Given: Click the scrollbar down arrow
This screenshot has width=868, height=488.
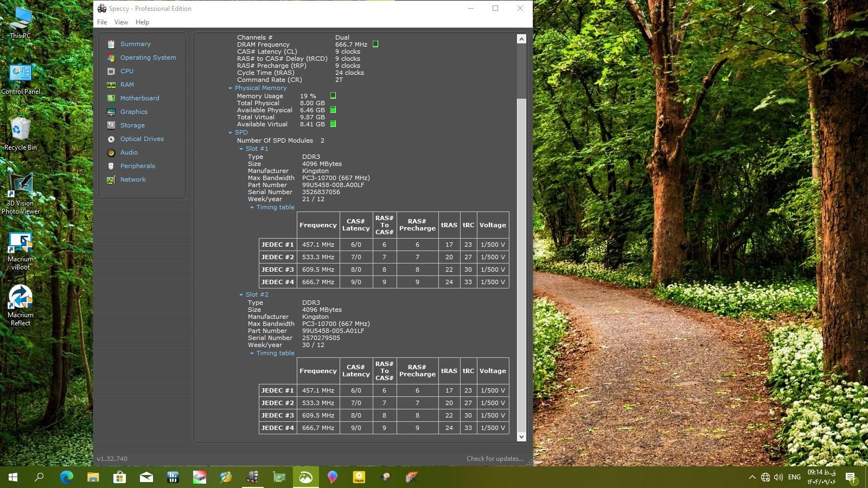Looking at the screenshot, I should (521, 437).
